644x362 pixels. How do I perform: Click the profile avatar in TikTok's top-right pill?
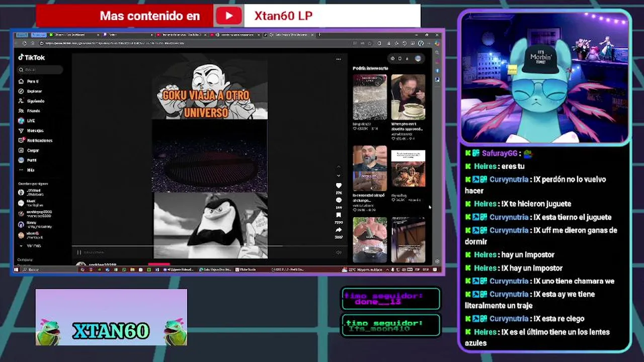click(418, 58)
